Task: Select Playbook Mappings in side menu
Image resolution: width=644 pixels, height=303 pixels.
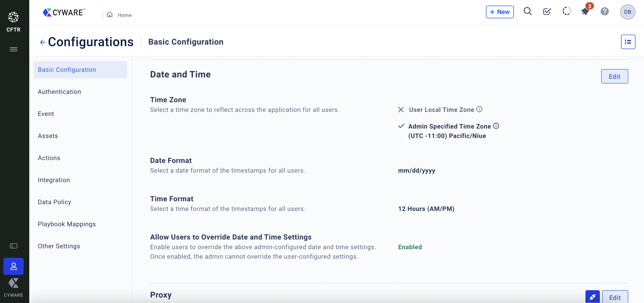Action: coord(67,224)
